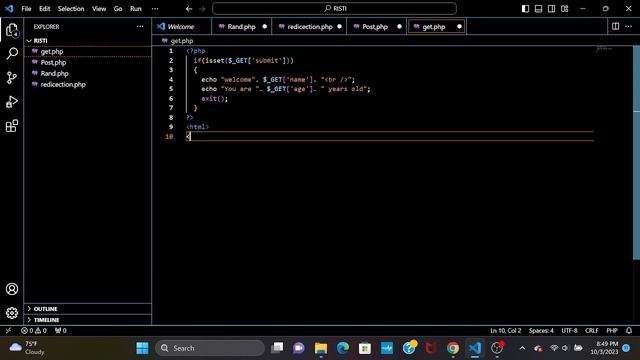The width and height of the screenshot is (640, 360).
Task: Click the VS Code logo icon
Action: tap(9, 9)
